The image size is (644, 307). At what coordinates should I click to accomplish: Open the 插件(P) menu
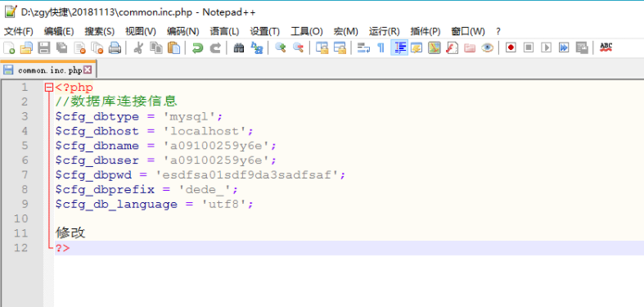tap(426, 32)
